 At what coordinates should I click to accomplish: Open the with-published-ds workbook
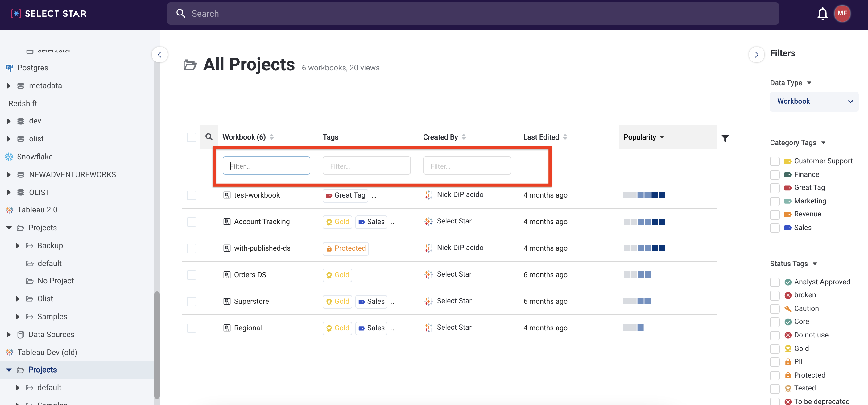pos(262,248)
